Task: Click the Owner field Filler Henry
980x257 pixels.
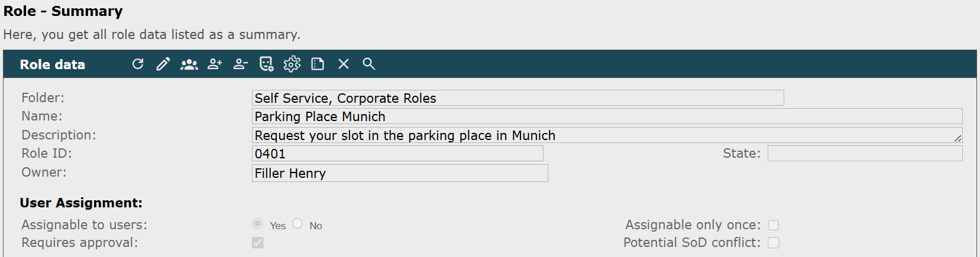Action: point(400,173)
